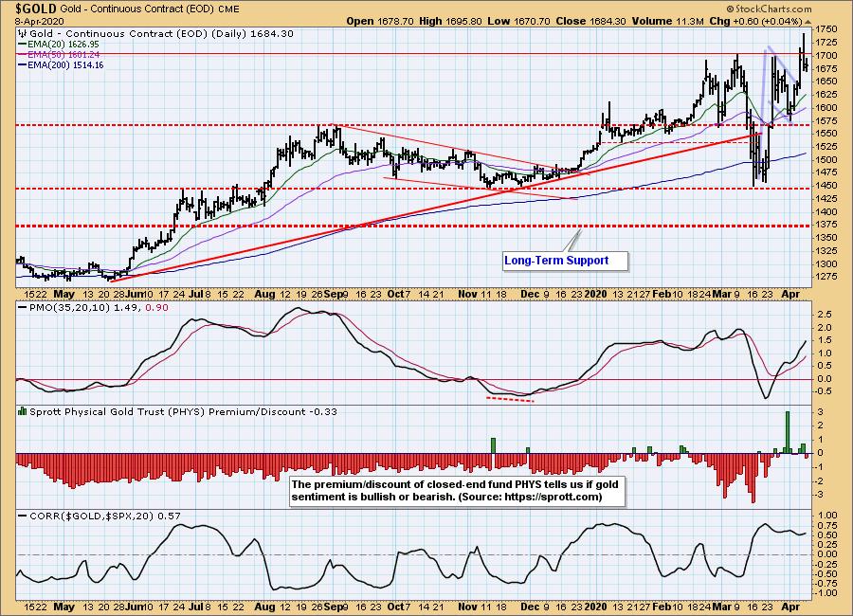Click the 'CORR($GOLD,$SPX,20) 0.57' panel label

pyautogui.click(x=105, y=516)
